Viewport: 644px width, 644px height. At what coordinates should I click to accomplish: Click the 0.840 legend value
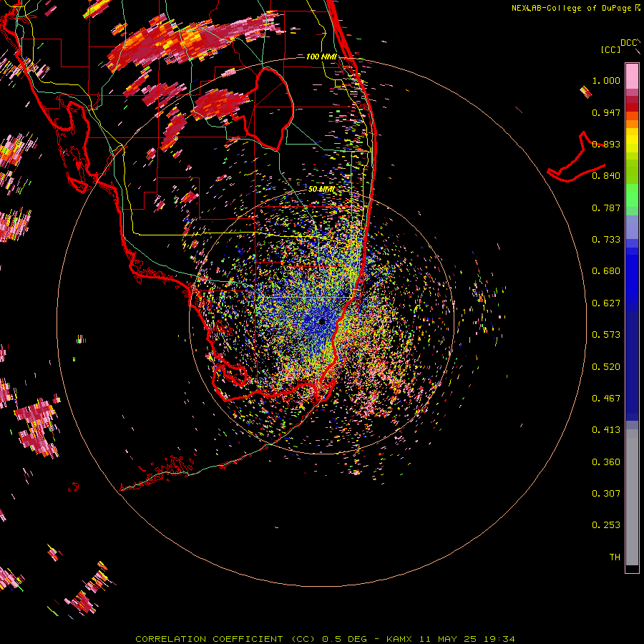[x=606, y=176]
